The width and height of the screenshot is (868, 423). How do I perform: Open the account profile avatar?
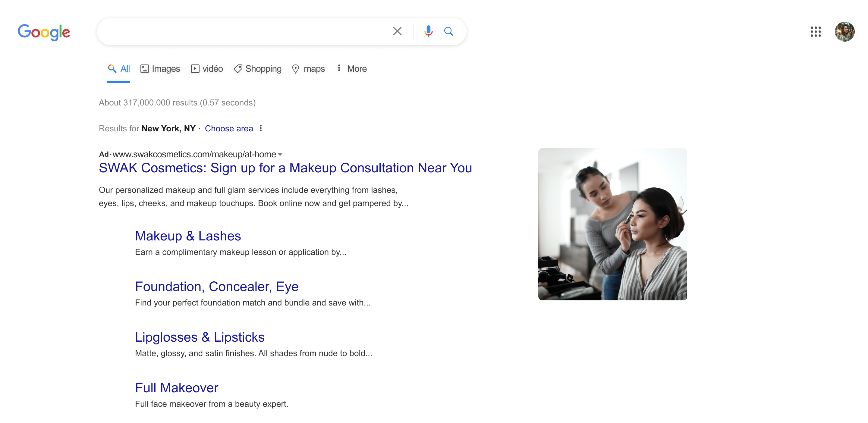coord(844,32)
